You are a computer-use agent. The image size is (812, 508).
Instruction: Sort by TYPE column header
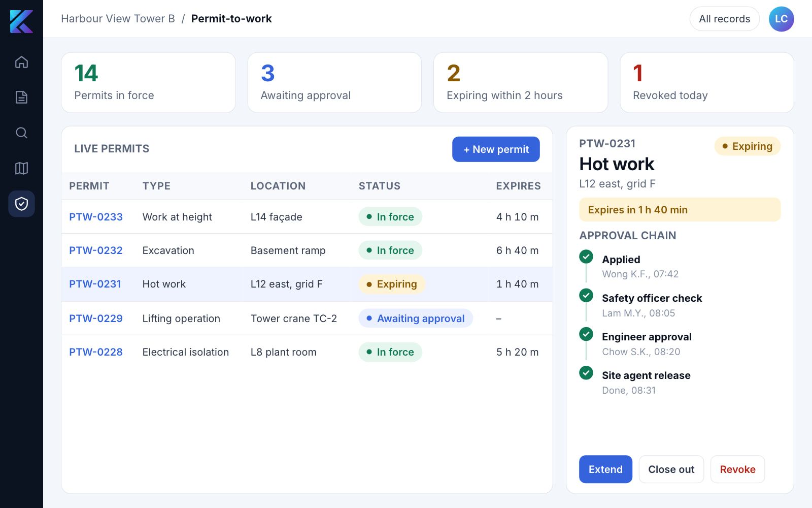(x=156, y=186)
